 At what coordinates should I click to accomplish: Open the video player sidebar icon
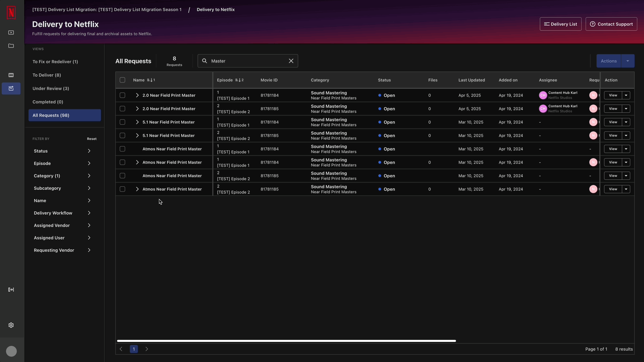(x=11, y=33)
